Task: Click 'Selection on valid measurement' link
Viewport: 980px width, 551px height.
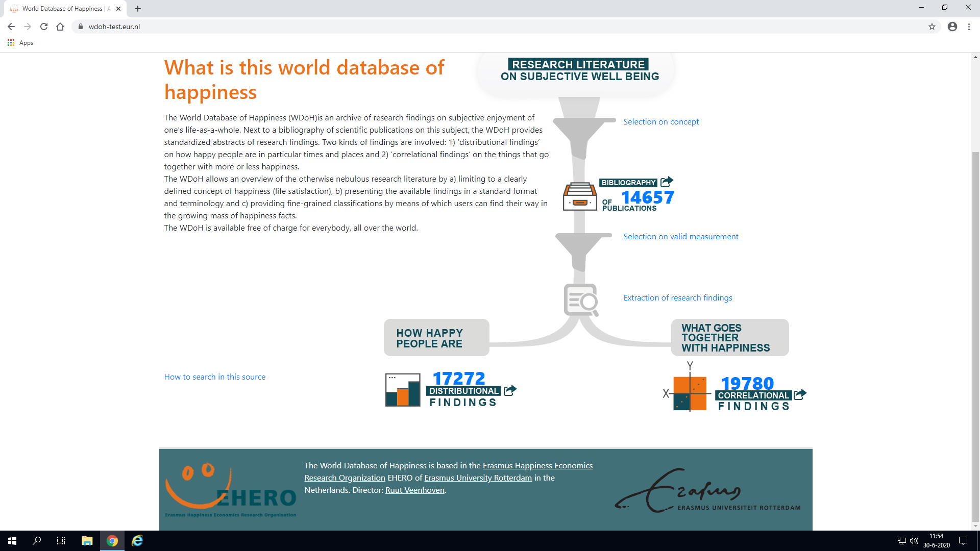Action: [x=680, y=236]
